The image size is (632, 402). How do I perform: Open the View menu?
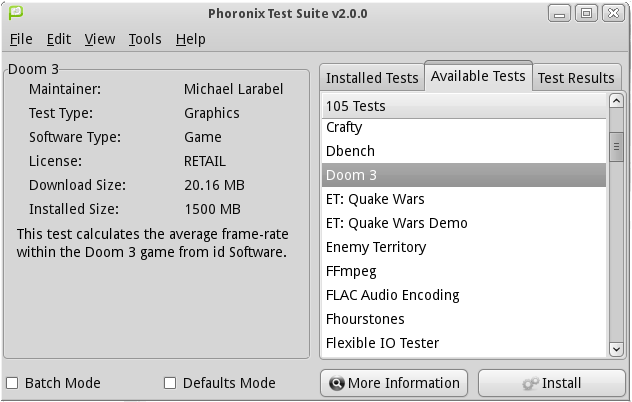tap(100, 39)
